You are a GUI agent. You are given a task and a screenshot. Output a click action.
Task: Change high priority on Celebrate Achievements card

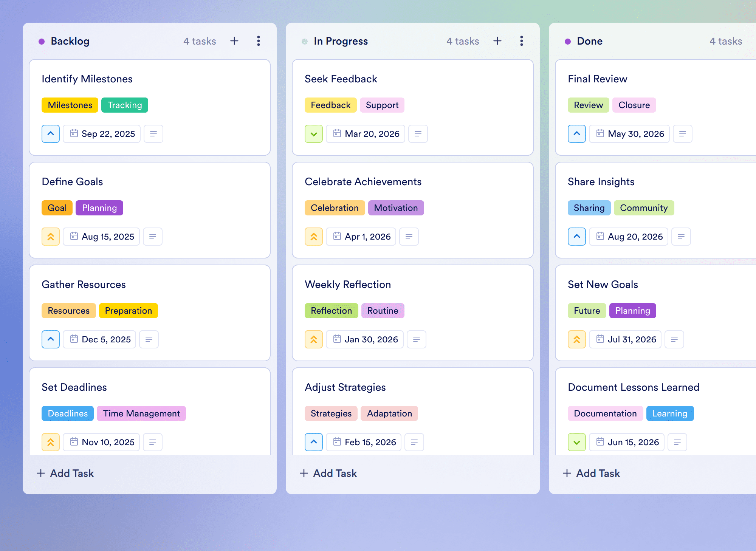[314, 237]
